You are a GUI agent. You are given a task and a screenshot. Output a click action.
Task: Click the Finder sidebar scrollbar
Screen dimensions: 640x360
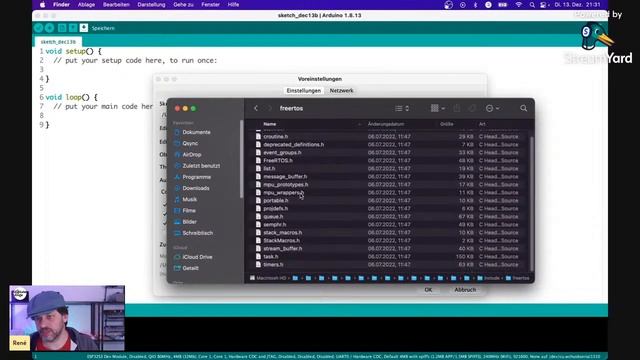(242, 159)
